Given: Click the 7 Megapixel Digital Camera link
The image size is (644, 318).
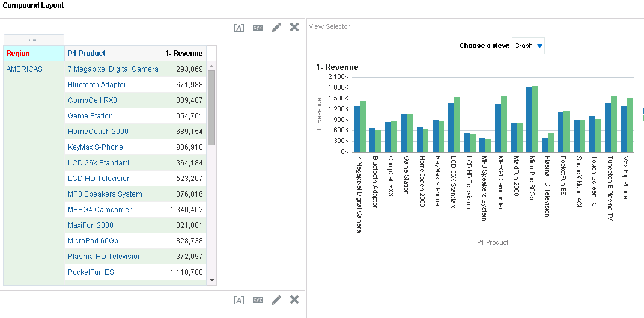Looking at the screenshot, I should click(113, 69).
